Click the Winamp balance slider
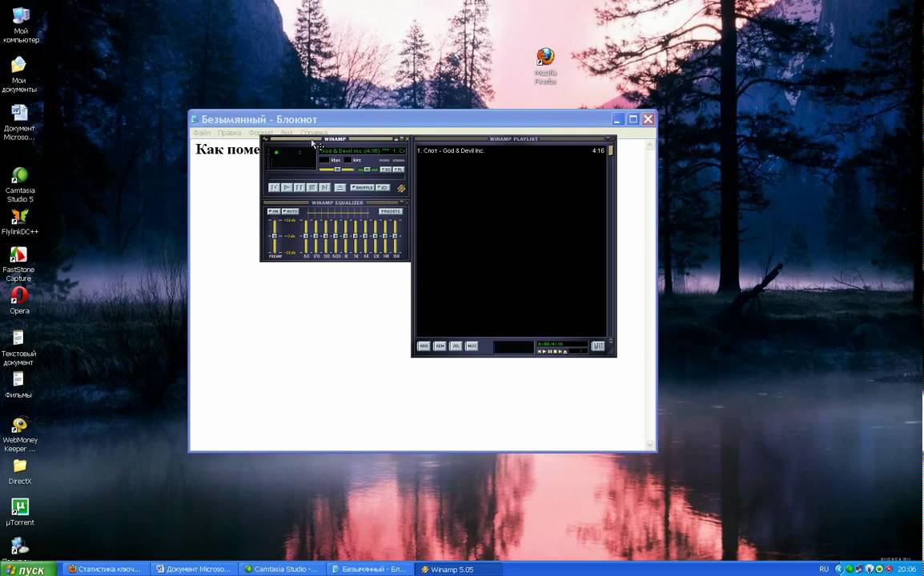This screenshot has width=924, height=576. coord(368,170)
